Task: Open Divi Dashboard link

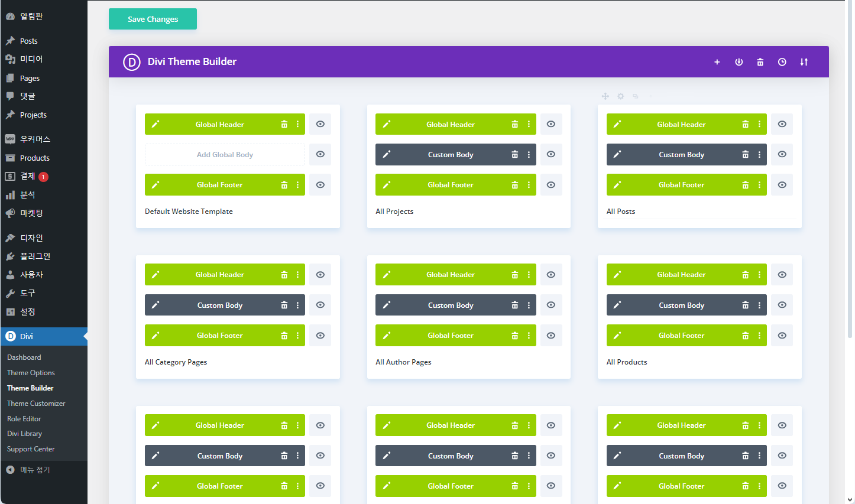Action: pos(24,357)
